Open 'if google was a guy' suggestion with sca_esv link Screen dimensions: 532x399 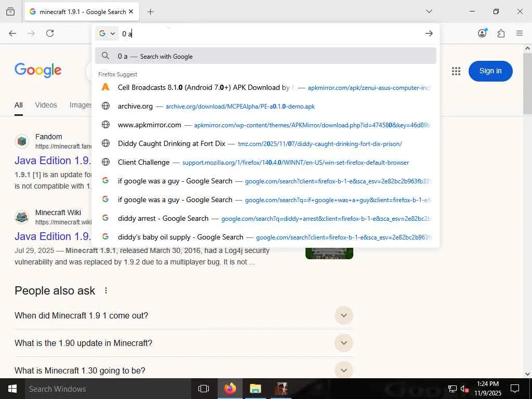pos(265,181)
